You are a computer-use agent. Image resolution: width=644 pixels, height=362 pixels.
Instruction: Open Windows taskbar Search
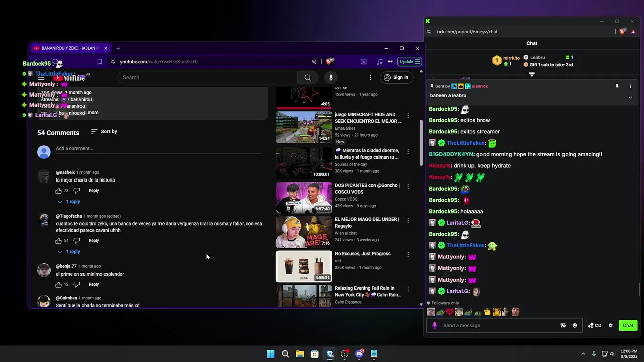[x=285, y=354]
